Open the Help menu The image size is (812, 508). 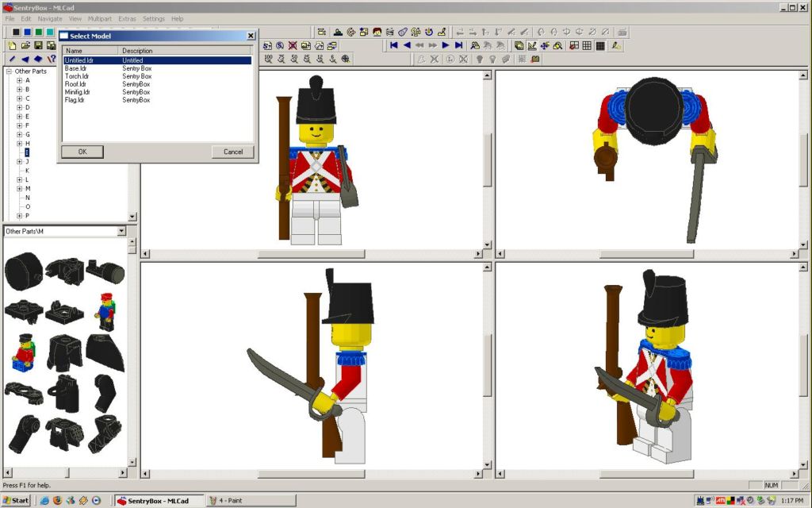pos(177,19)
